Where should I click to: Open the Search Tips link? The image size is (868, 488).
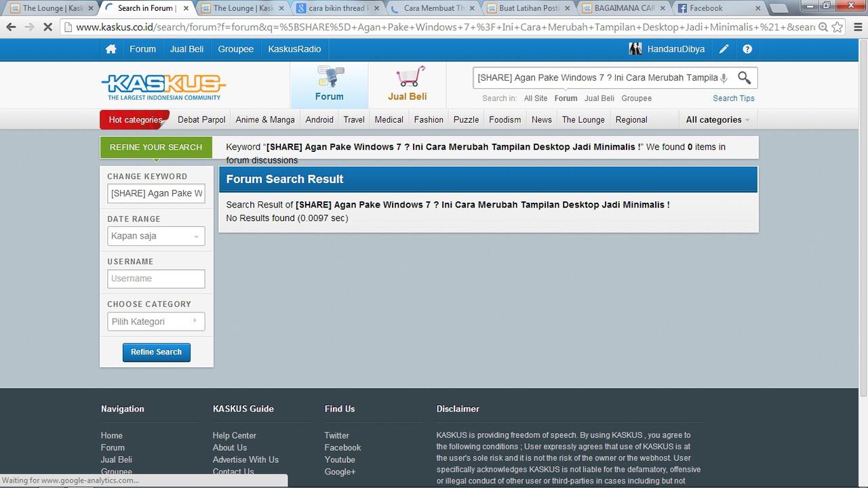pos(734,98)
